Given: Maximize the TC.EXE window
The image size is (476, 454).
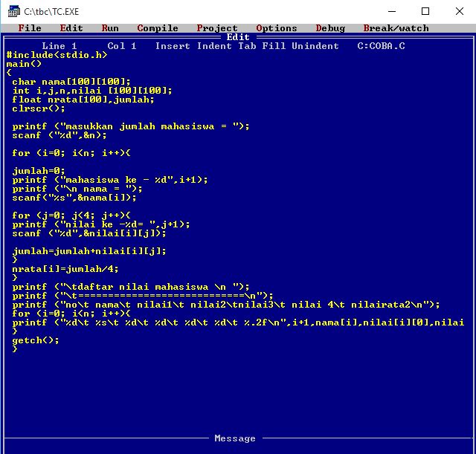Looking at the screenshot, I should tap(425, 12).
